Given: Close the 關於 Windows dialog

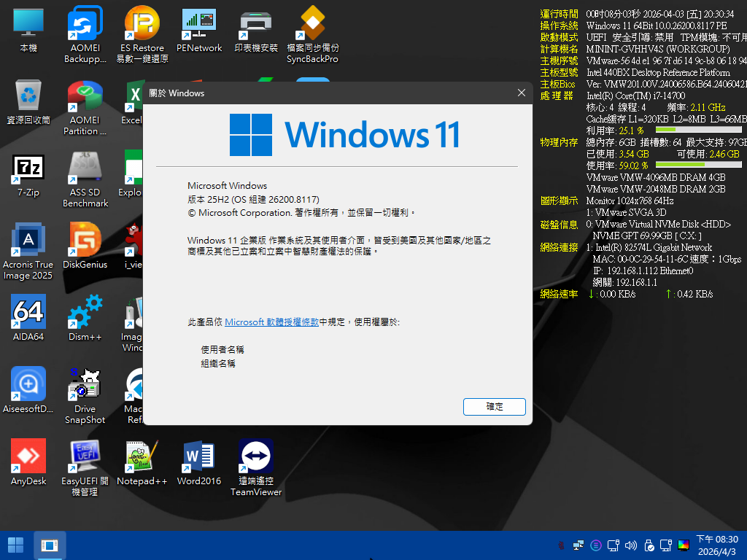Looking at the screenshot, I should (521, 93).
